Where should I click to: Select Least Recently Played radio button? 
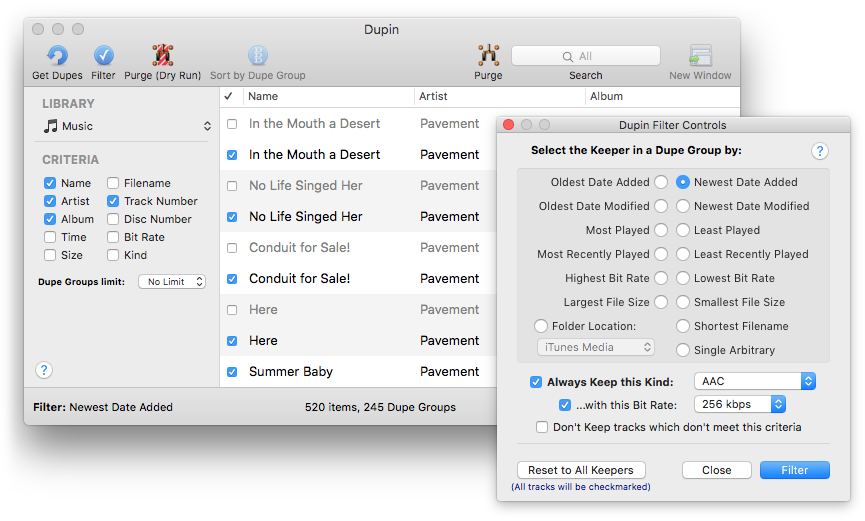(682, 254)
